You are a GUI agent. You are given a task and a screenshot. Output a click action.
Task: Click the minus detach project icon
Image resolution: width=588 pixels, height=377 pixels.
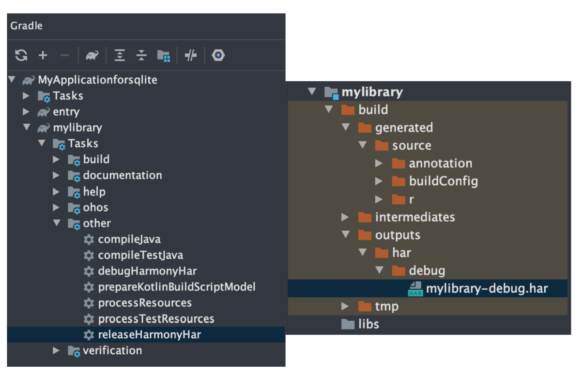(65, 55)
